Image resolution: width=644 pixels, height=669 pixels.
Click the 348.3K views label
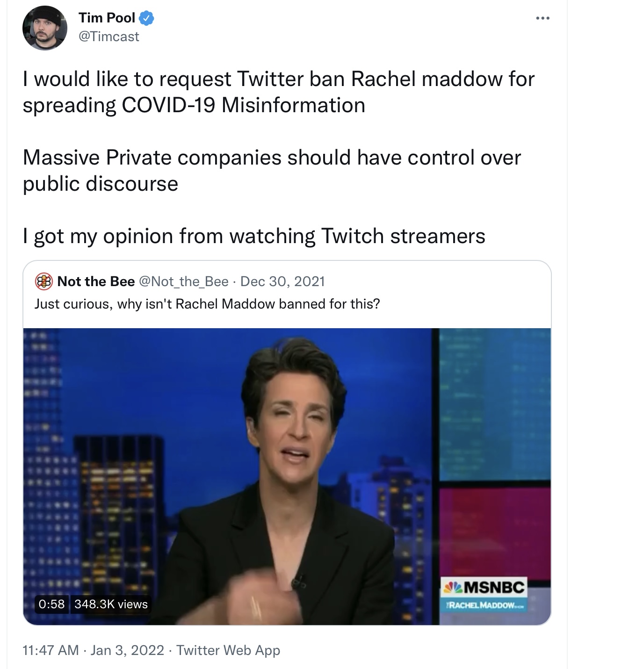(x=111, y=604)
